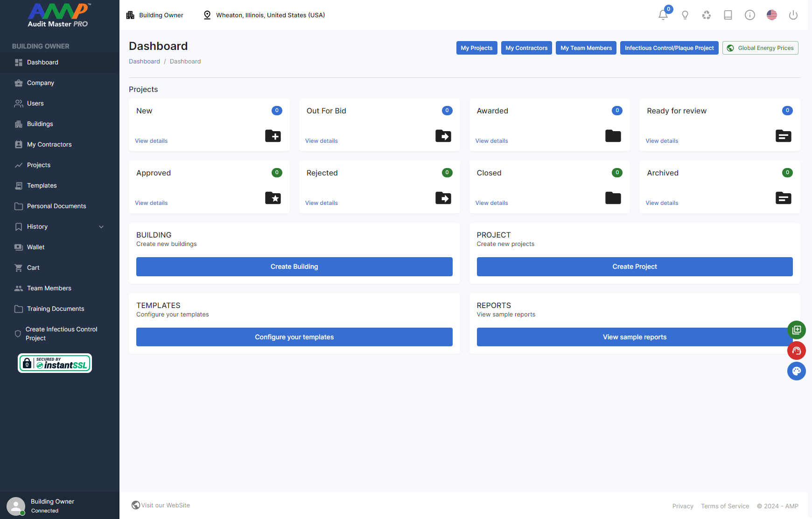Open the book icon in header
Viewport: 812px width, 519px height.
728,15
